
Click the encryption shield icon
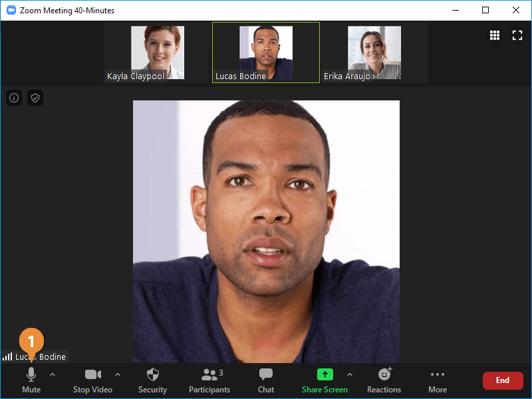click(x=35, y=98)
